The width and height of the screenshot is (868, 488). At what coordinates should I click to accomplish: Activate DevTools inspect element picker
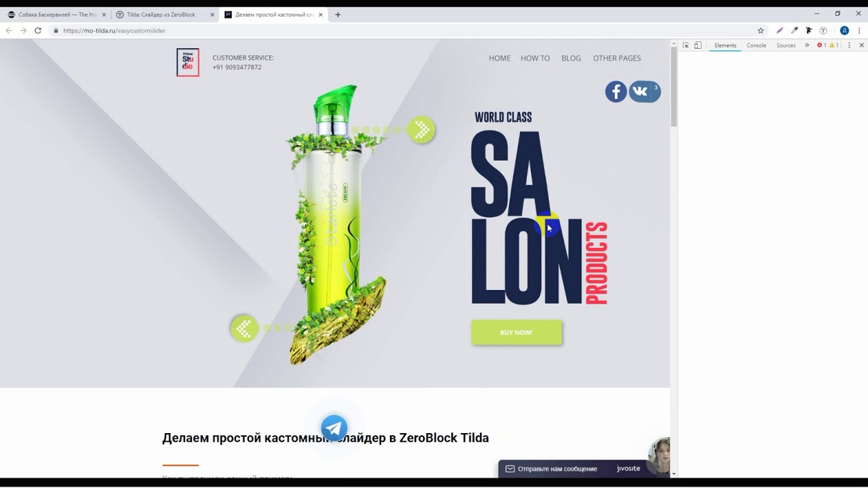[686, 45]
